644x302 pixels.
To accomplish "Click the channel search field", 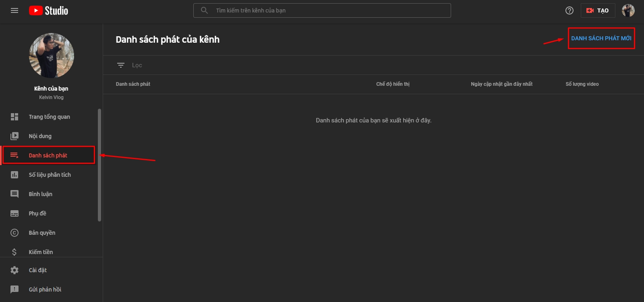I will coord(322,10).
